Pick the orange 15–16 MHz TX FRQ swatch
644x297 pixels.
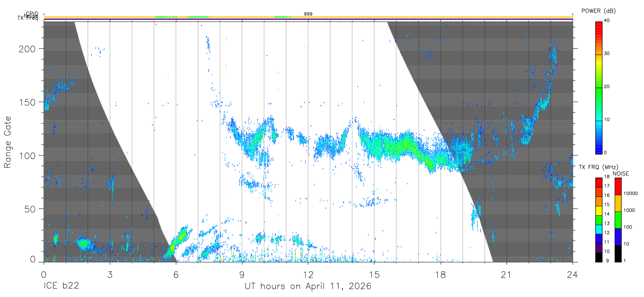point(598,201)
